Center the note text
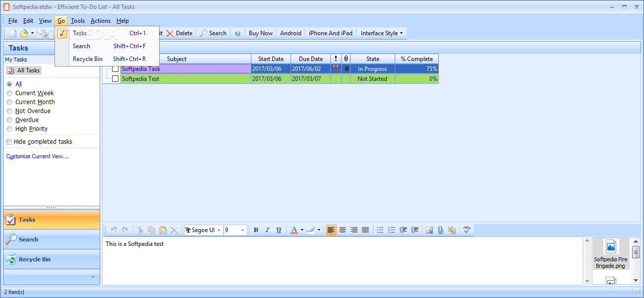Viewport: 644px width, 298px height. coord(343,230)
